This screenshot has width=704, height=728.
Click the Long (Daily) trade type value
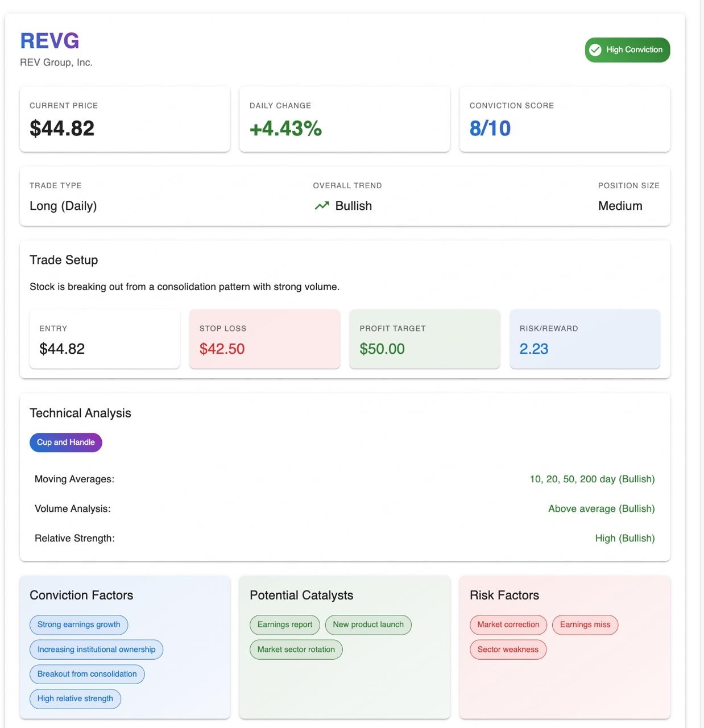[63, 206]
